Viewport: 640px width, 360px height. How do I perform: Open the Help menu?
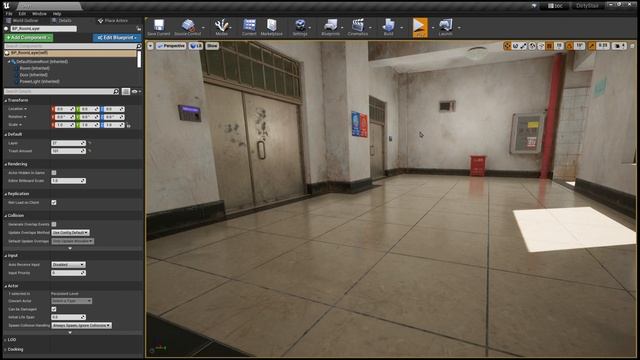tap(57, 14)
